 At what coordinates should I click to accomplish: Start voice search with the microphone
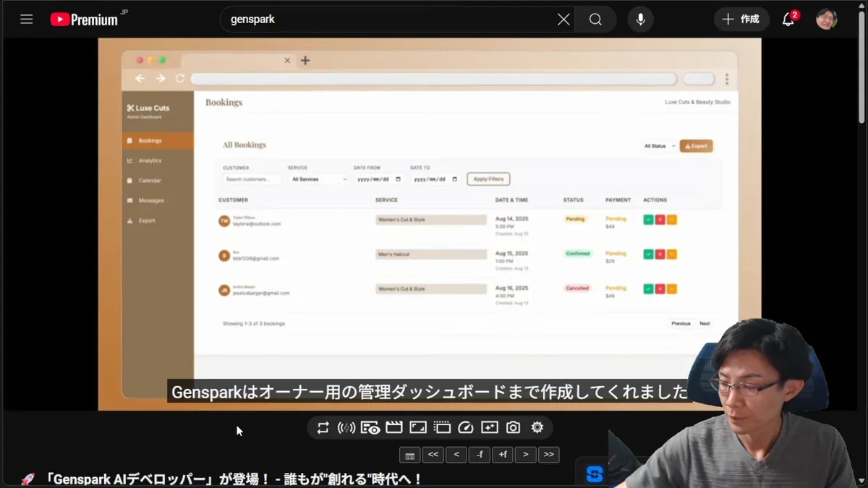pyautogui.click(x=640, y=20)
